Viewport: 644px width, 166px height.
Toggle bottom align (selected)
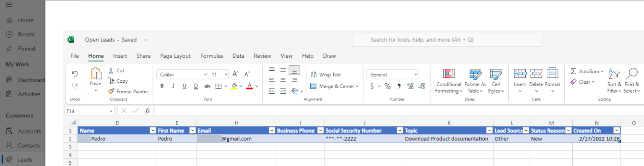point(294,70)
